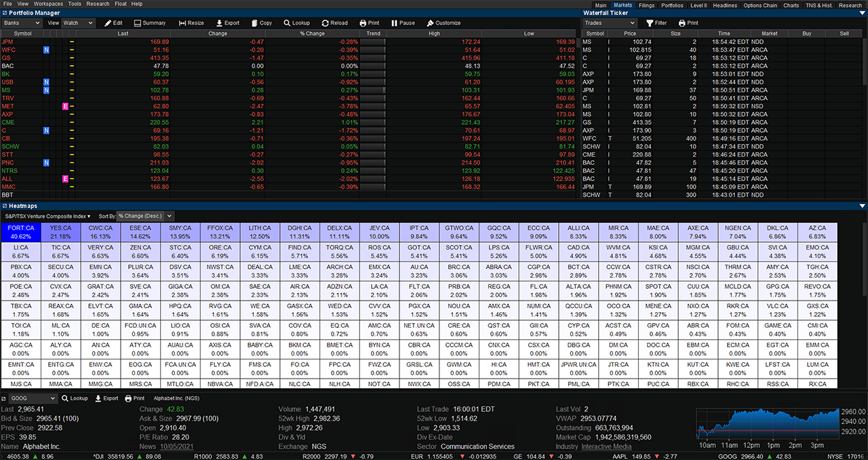Click the quote panel icon beside GOOG box

click(5, 399)
